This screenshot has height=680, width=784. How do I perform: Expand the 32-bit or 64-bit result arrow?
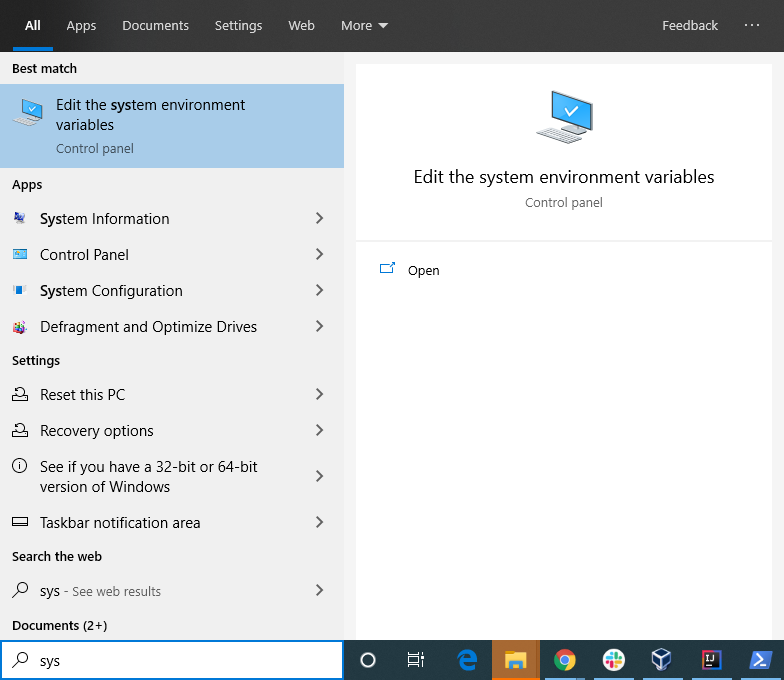(x=320, y=476)
